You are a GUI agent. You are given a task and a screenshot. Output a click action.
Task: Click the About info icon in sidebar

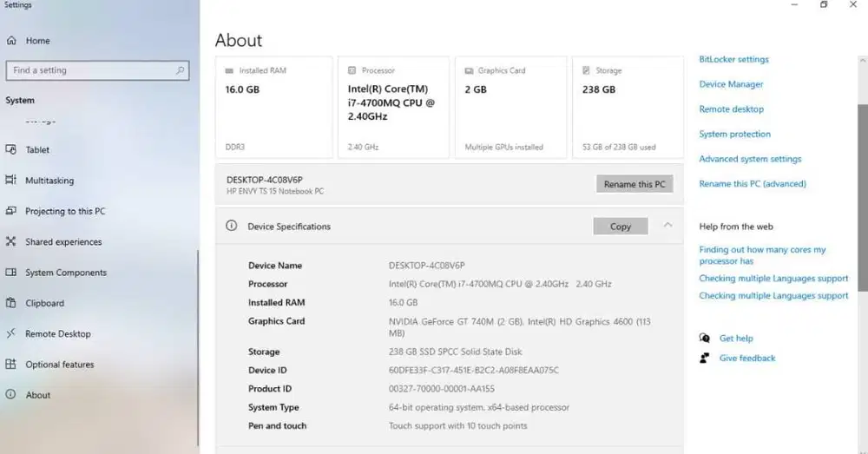point(11,395)
